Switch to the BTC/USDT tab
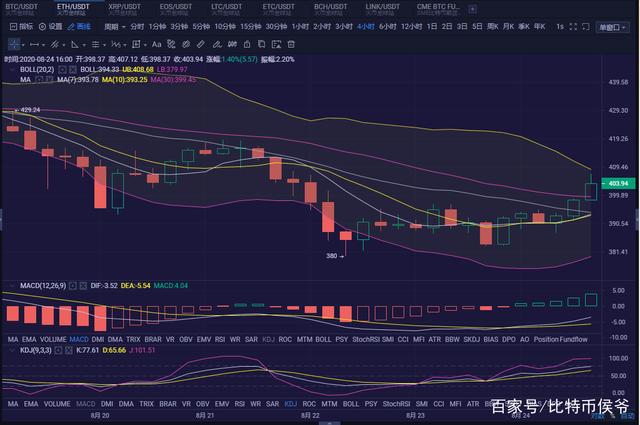The image size is (640, 425). (x=21, y=9)
